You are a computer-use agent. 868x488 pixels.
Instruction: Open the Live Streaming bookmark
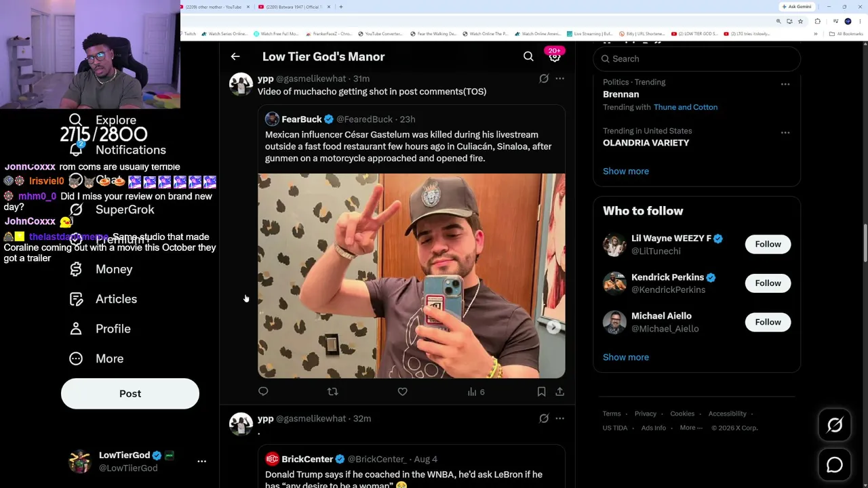pos(589,33)
